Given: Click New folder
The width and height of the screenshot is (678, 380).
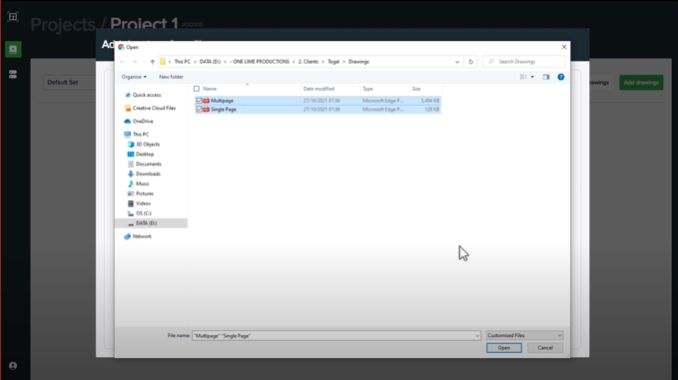Looking at the screenshot, I should (x=171, y=77).
